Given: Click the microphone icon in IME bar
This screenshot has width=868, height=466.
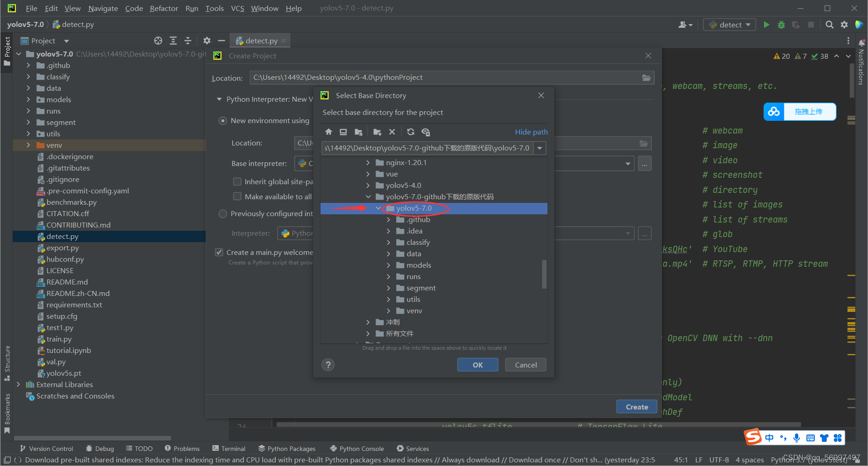Looking at the screenshot, I should pos(796,438).
